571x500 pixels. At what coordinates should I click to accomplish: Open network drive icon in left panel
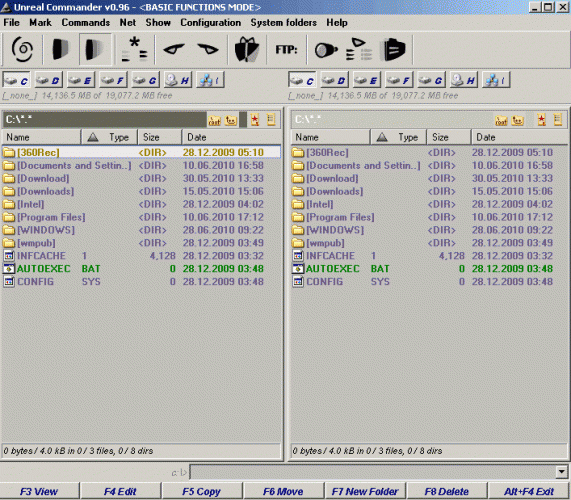point(210,80)
